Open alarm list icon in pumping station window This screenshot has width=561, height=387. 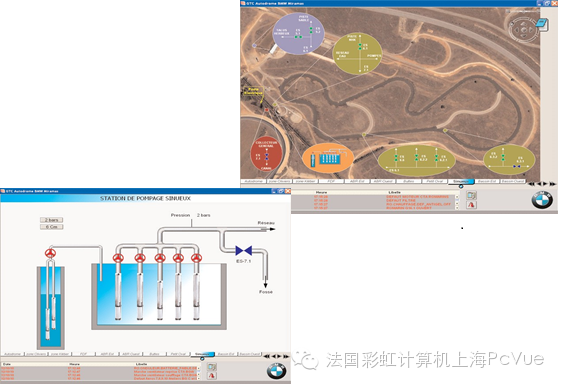(212, 367)
